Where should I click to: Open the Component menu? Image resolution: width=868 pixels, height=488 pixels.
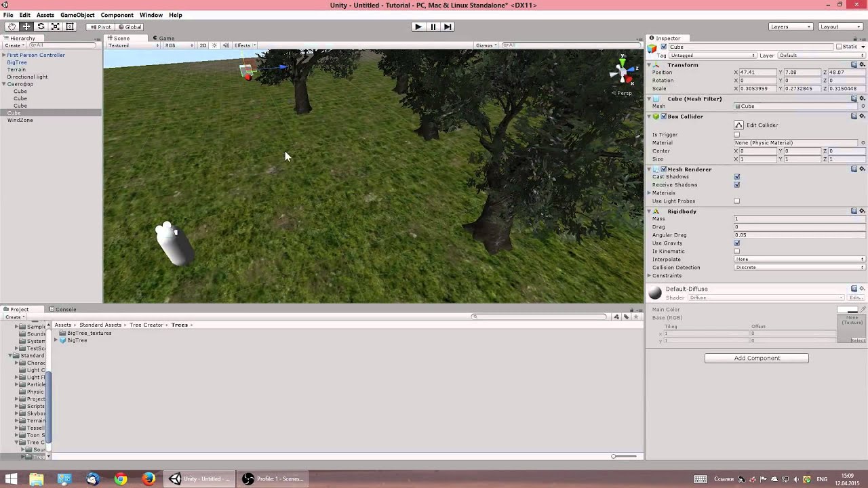coord(117,15)
